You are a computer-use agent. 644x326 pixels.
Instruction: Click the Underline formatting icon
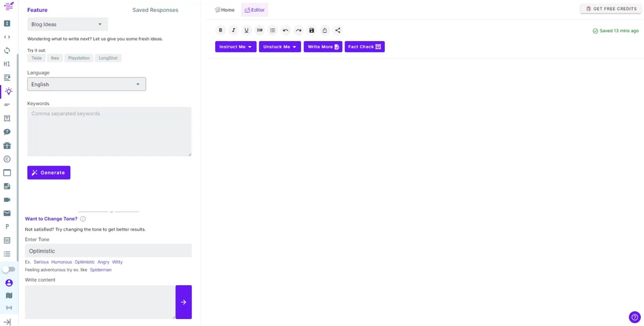[247, 30]
